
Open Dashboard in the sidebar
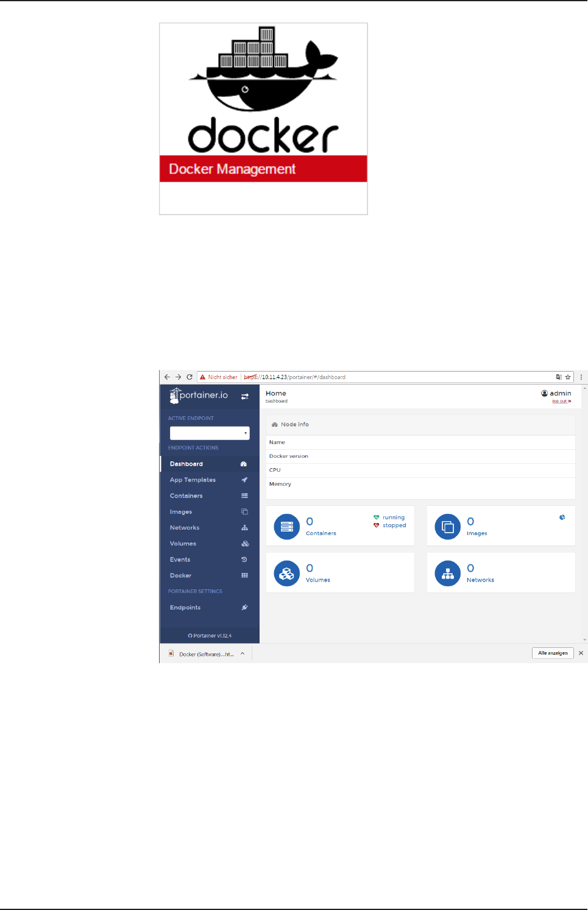210,464
